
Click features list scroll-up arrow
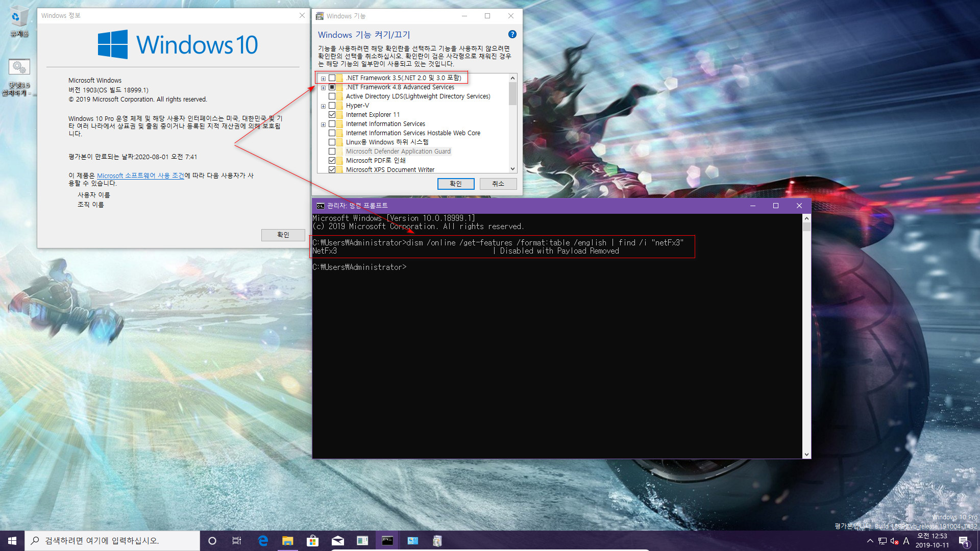click(512, 78)
